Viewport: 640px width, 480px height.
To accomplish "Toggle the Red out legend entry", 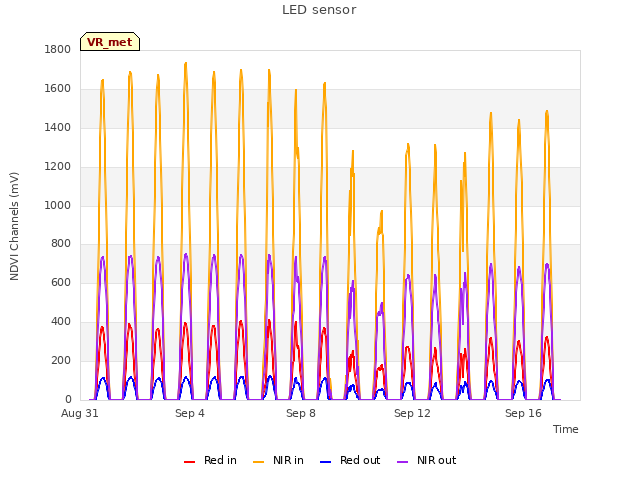I will pos(350,460).
